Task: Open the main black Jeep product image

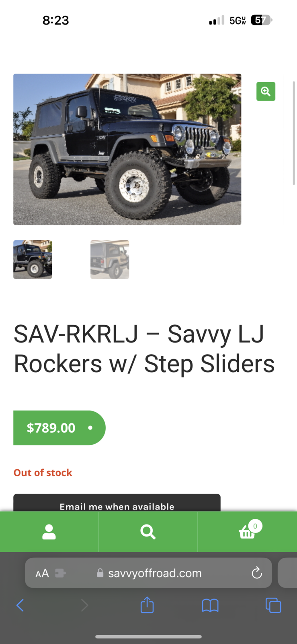Action: [x=127, y=149]
